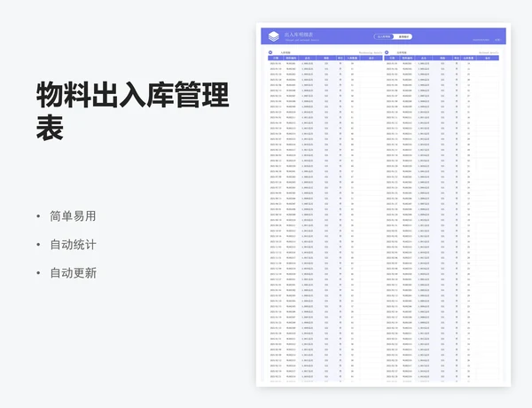The width and height of the screenshot is (532, 408).
Task: Click the 入库数量 column header
Action: [x=353, y=59]
